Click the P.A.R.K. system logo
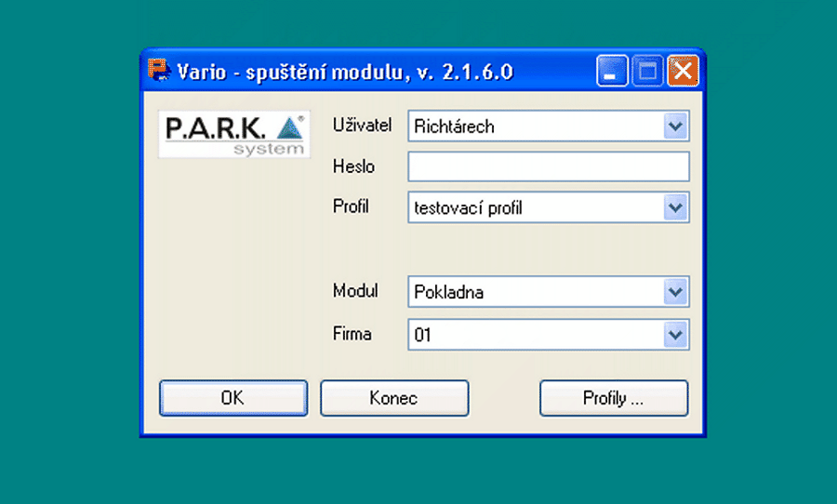This screenshot has height=504, width=837. 234,135
